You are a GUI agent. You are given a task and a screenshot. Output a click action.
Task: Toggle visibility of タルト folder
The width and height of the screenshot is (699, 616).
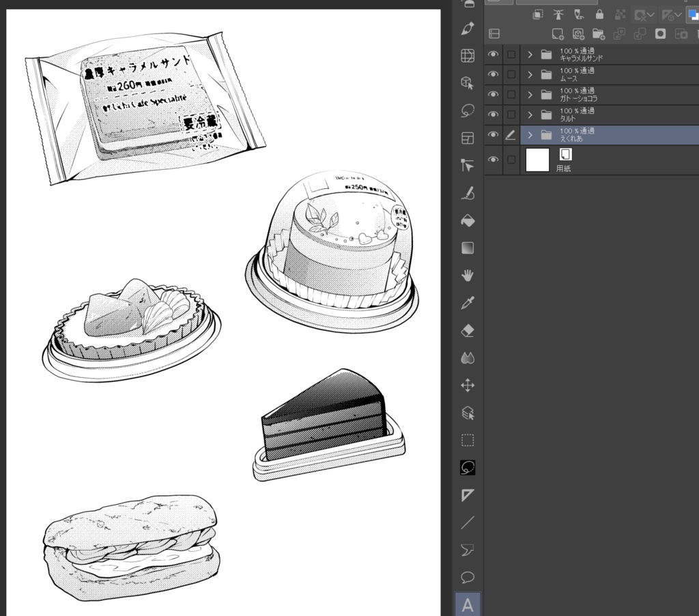[493, 115]
